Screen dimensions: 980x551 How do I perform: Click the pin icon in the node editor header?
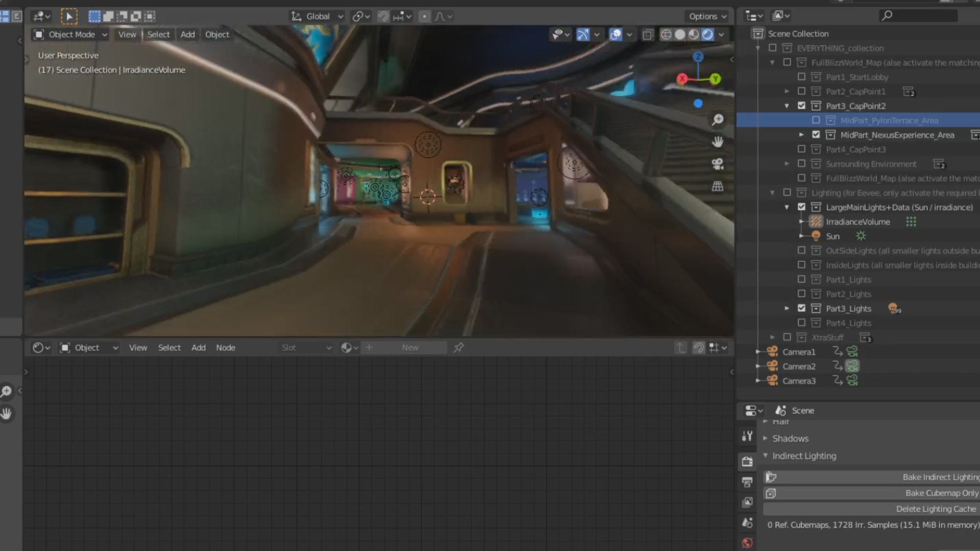tap(459, 347)
